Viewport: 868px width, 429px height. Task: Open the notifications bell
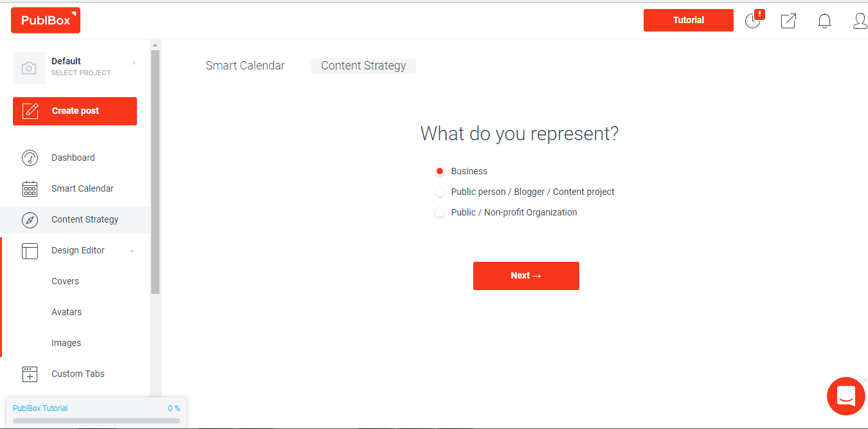tap(824, 21)
